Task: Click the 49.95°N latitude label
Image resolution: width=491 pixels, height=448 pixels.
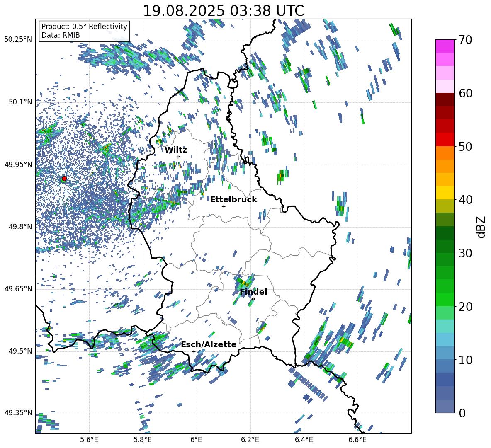Action: 18,164
